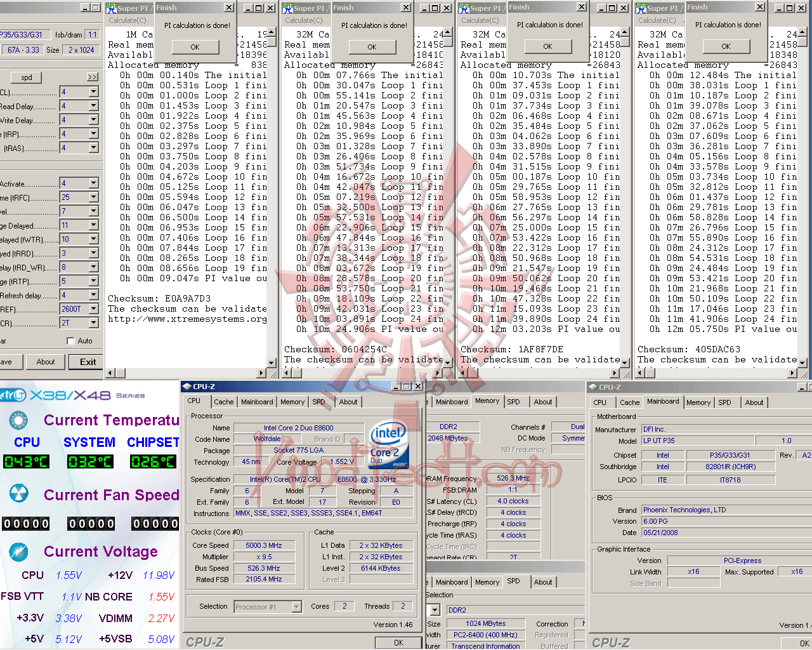Expand the tRD_WR dropdown showing 8
Screen dimensions: 812x650
pos(94,267)
